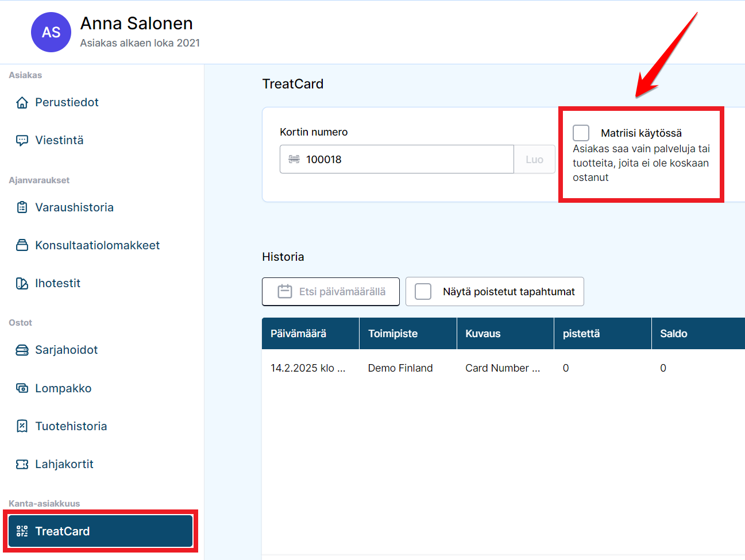Click the calendar icon in date search

click(285, 291)
